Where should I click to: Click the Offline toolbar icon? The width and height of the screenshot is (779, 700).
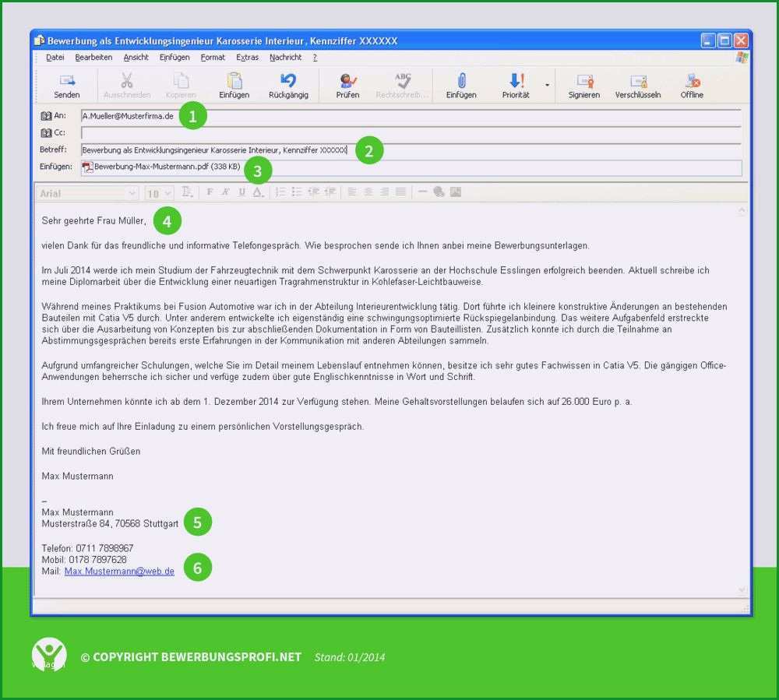coord(692,80)
